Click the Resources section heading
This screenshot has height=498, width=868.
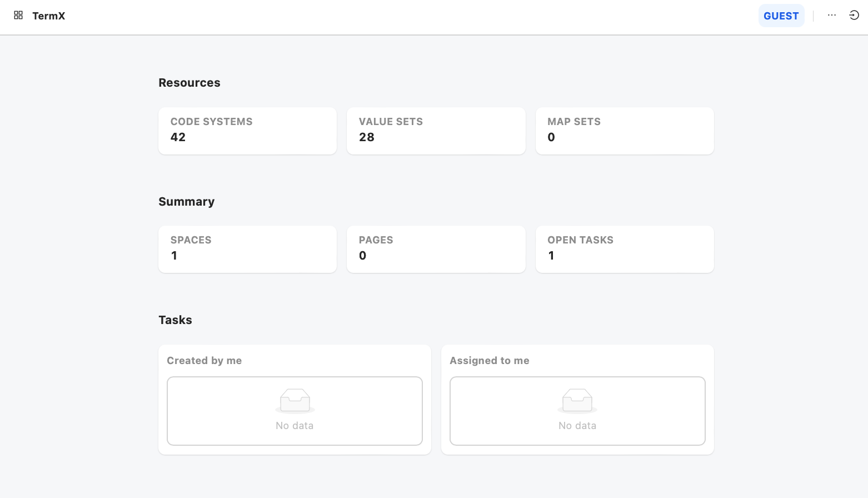(189, 83)
